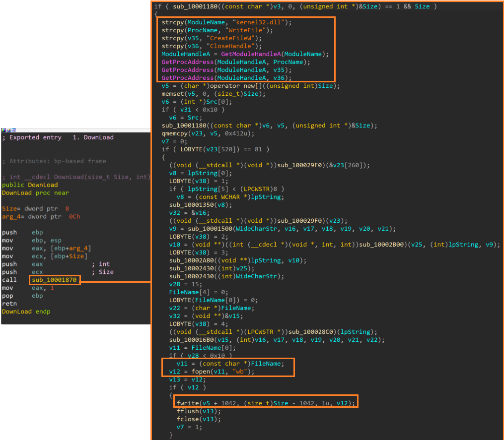Click sub_10001500 call with WideCharStr
Image resolution: width=504 pixels, height=440 pixels.
pos(283,229)
